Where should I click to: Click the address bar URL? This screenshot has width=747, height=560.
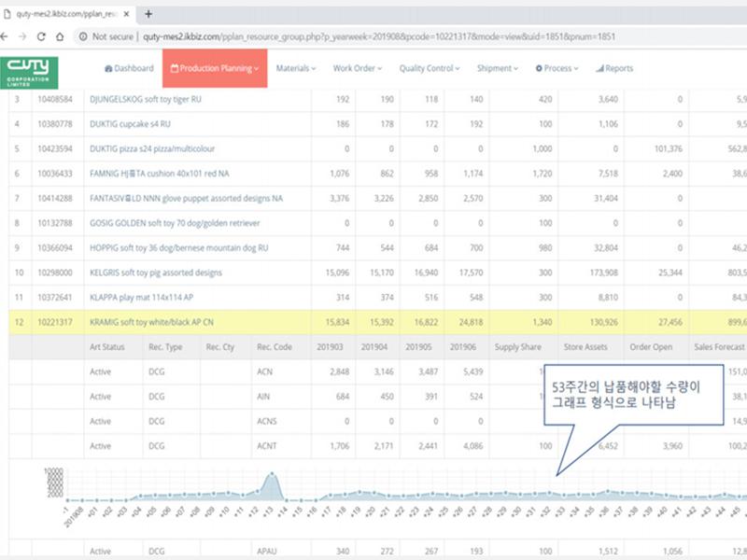click(379, 36)
